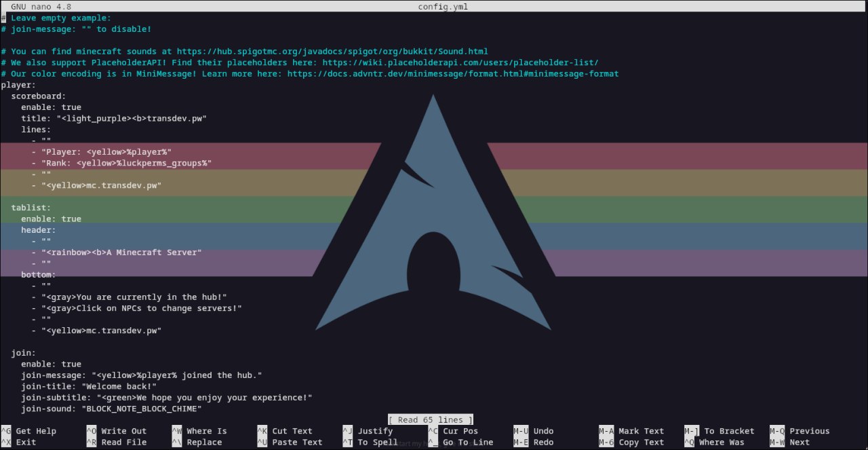Click the tablist enable: true value
868x450 pixels.
(71, 219)
